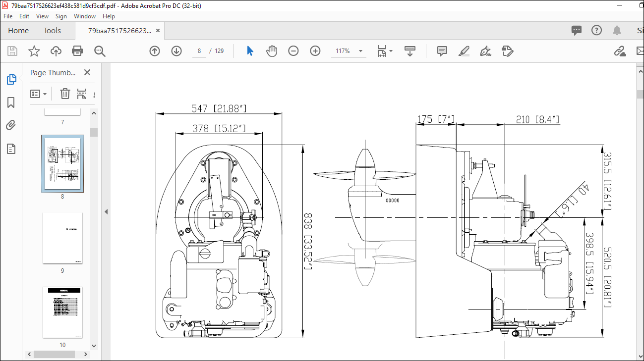Open the File menu
The image size is (644, 361).
pyautogui.click(x=8, y=16)
